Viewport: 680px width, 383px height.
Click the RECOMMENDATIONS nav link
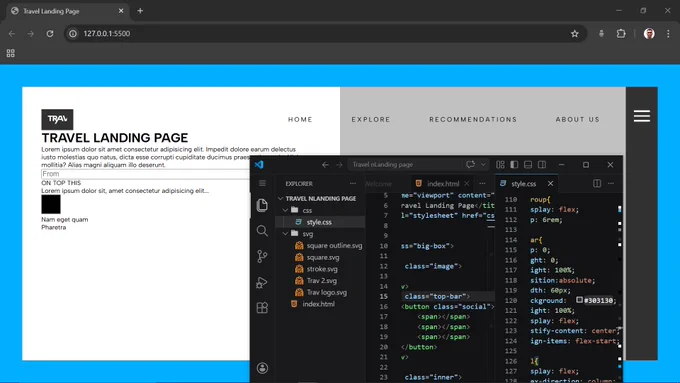click(x=473, y=119)
